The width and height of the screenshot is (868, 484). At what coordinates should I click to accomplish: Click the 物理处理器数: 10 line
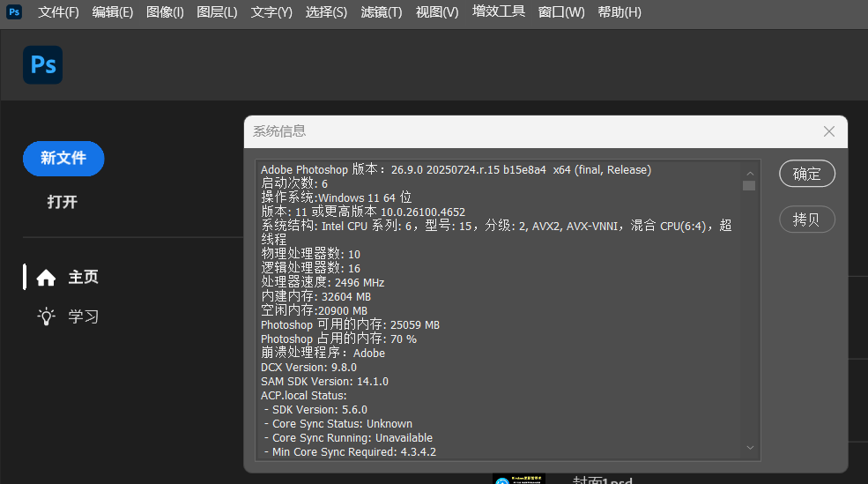click(310, 254)
